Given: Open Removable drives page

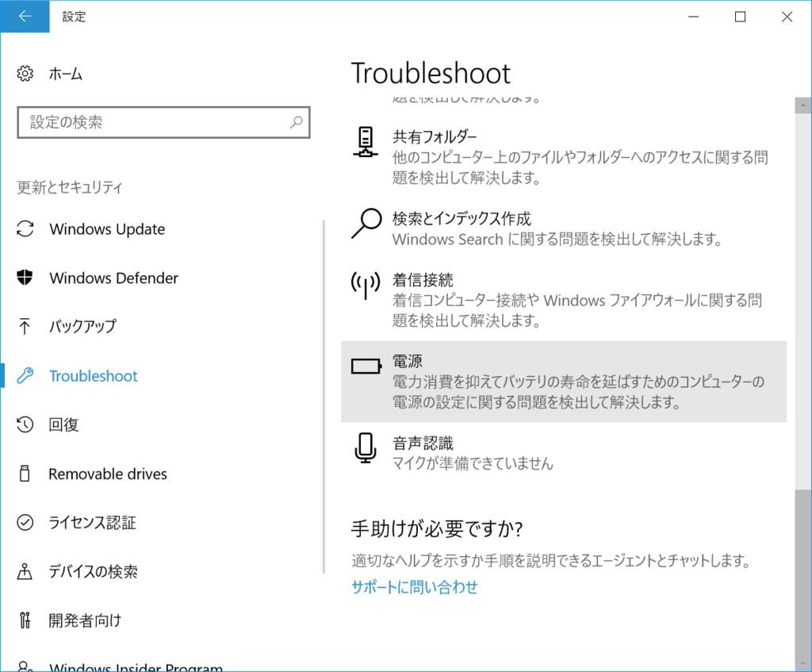Looking at the screenshot, I should (x=108, y=474).
